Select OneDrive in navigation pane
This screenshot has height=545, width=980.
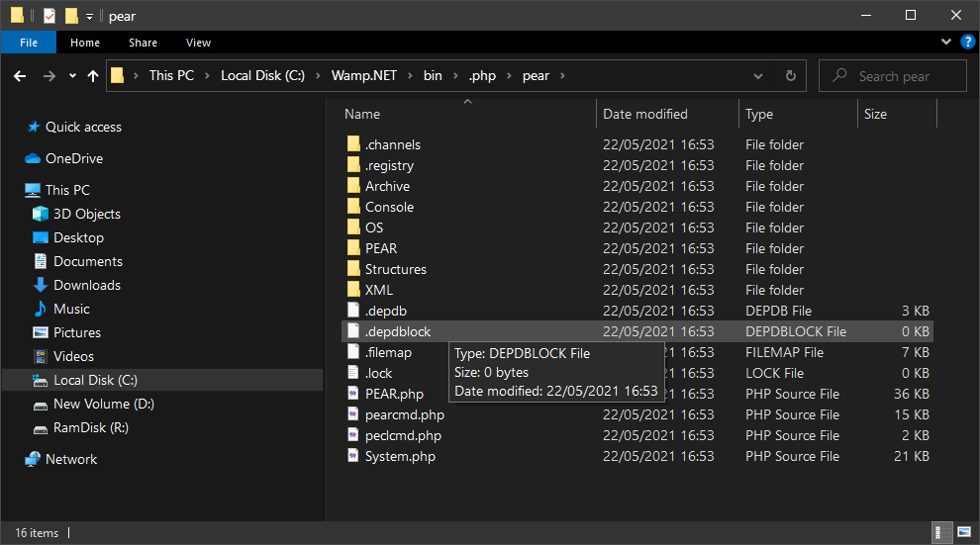point(74,158)
